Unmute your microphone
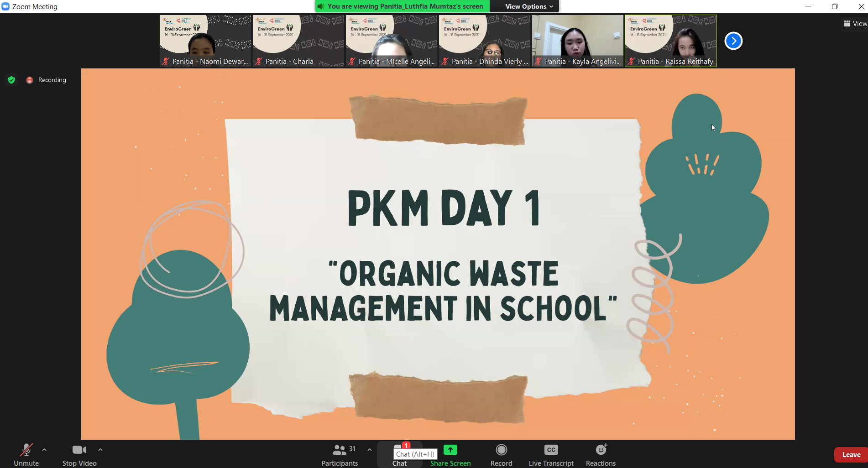The image size is (868, 468). click(x=26, y=454)
